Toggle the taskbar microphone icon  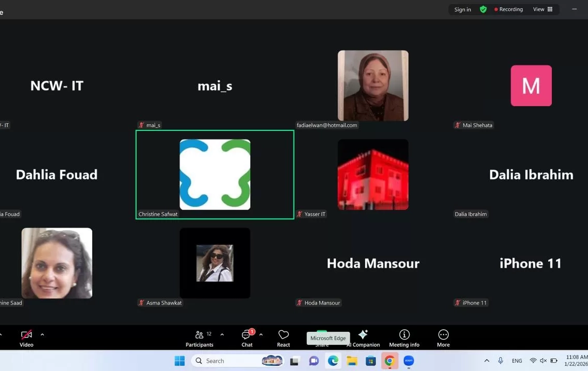click(500, 361)
